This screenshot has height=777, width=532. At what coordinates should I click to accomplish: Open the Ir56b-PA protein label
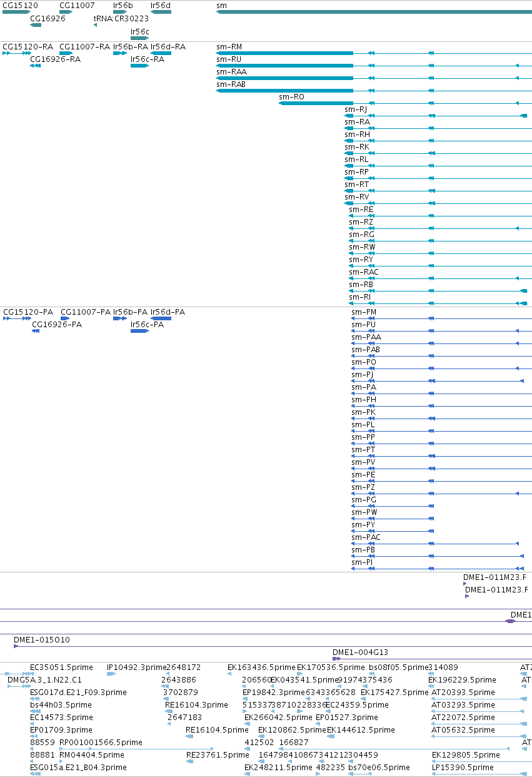pos(131,312)
